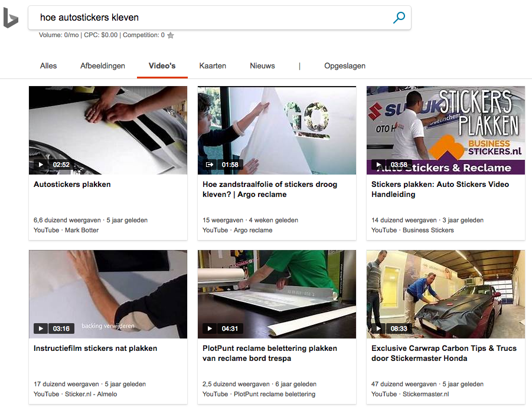Screen dimensions: 532x414
Task: Click the 'backing verwijderen' thumbnail
Action: tap(108, 294)
